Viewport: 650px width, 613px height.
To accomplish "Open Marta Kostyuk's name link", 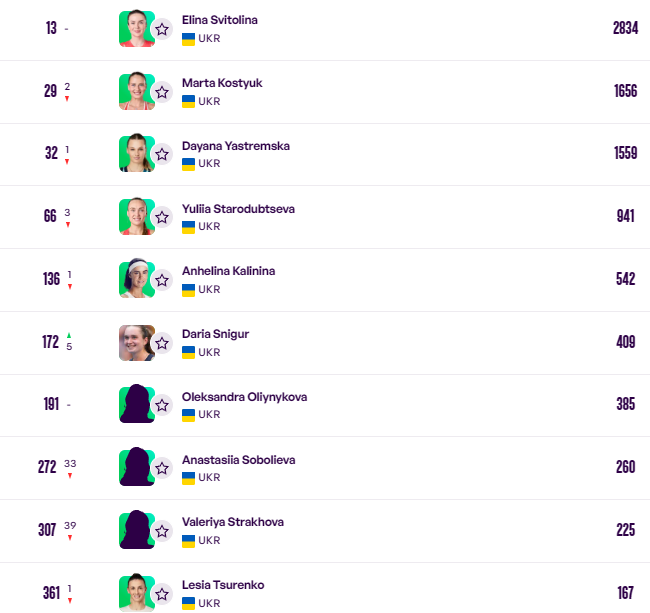I will (222, 83).
